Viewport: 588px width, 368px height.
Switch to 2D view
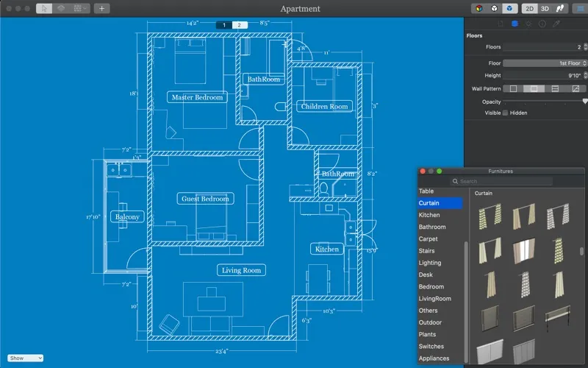(x=529, y=9)
